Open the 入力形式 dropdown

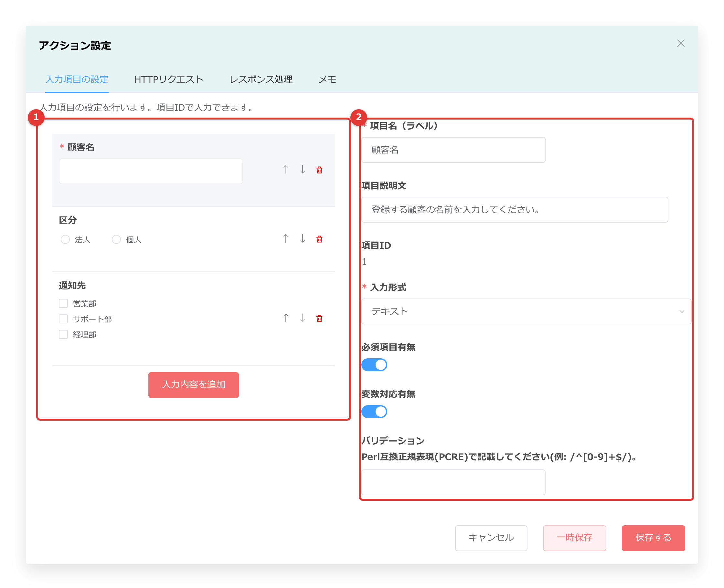pyautogui.click(x=526, y=311)
